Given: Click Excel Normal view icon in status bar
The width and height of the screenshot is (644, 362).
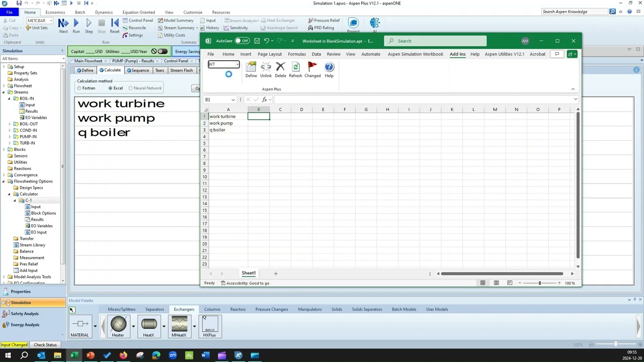Looking at the screenshot, I should (x=482, y=283).
